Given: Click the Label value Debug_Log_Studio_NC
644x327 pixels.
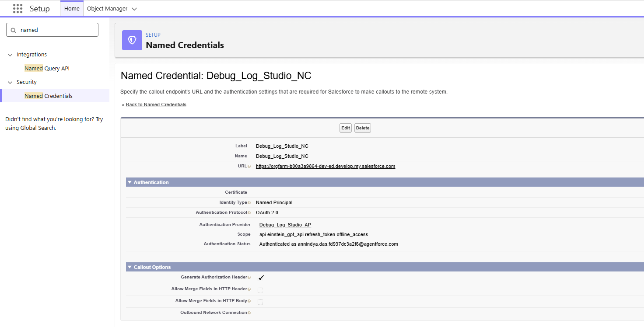Looking at the screenshot, I should pos(282,146).
